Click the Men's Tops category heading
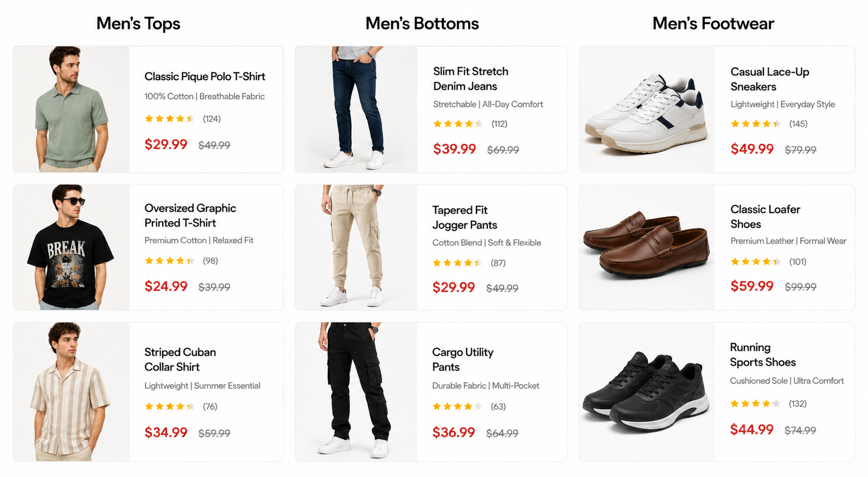The width and height of the screenshot is (868, 477). point(138,23)
